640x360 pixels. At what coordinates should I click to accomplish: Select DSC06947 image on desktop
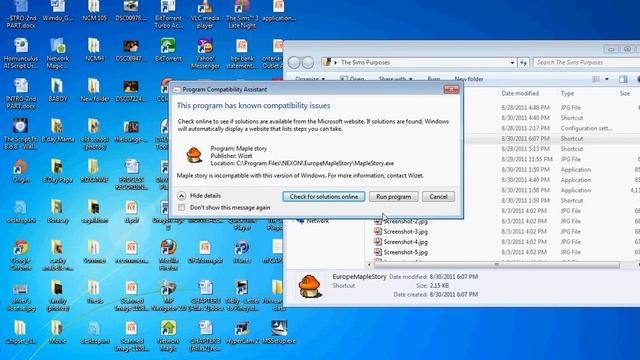(x=131, y=49)
